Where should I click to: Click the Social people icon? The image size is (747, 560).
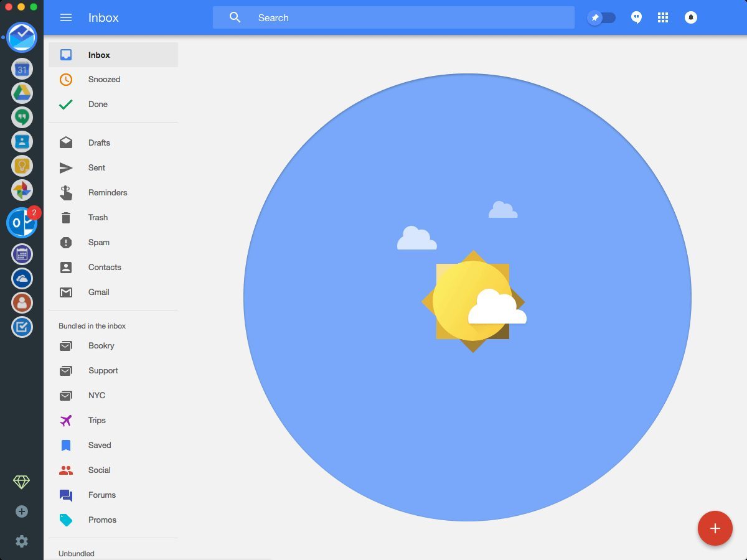click(x=66, y=470)
